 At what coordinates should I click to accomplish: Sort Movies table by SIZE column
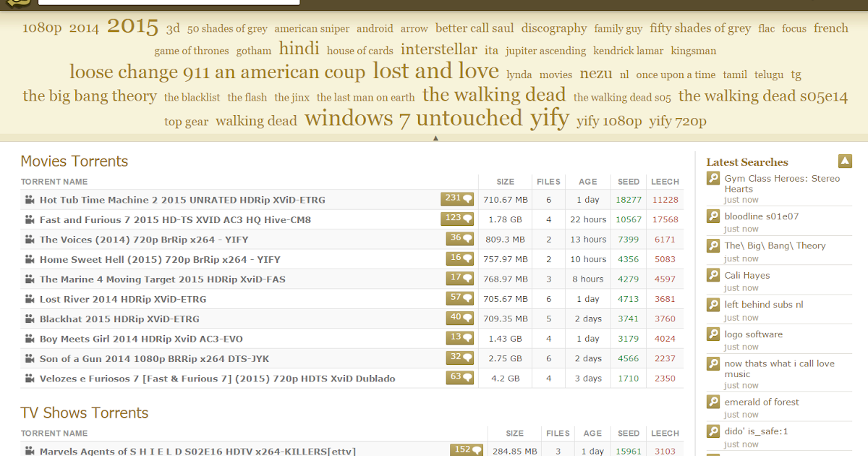tap(506, 182)
